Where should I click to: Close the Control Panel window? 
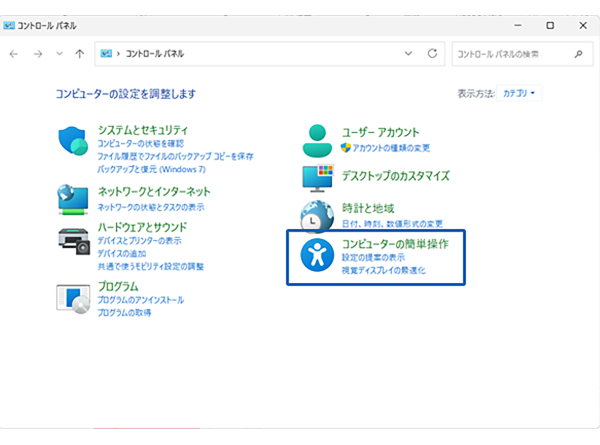point(583,25)
